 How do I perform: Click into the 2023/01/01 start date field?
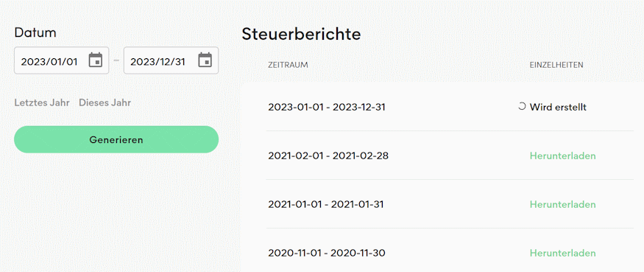(62, 60)
